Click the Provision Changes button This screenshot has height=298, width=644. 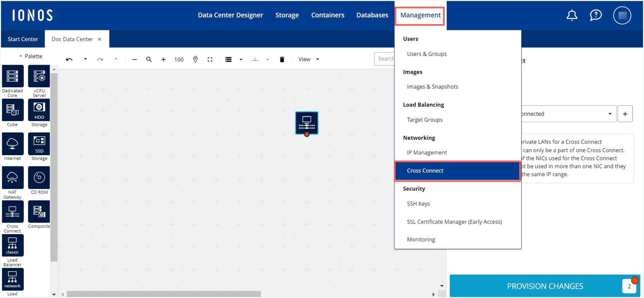[x=544, y=286]
